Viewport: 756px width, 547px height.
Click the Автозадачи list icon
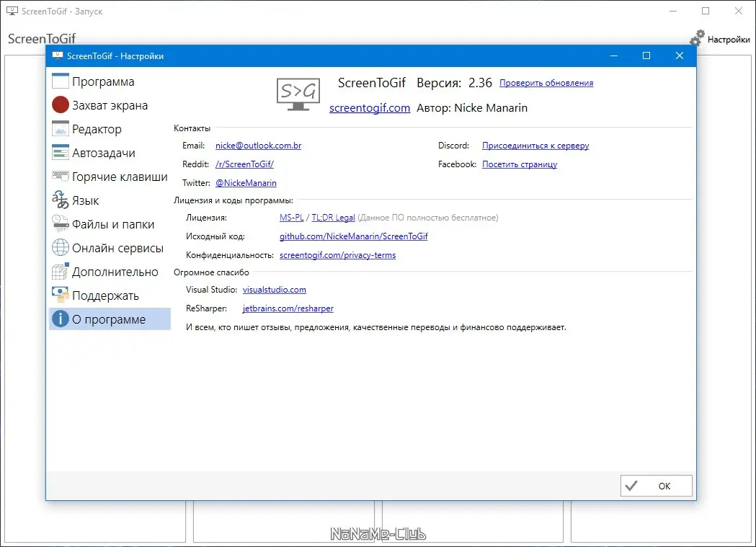(61, 152)
